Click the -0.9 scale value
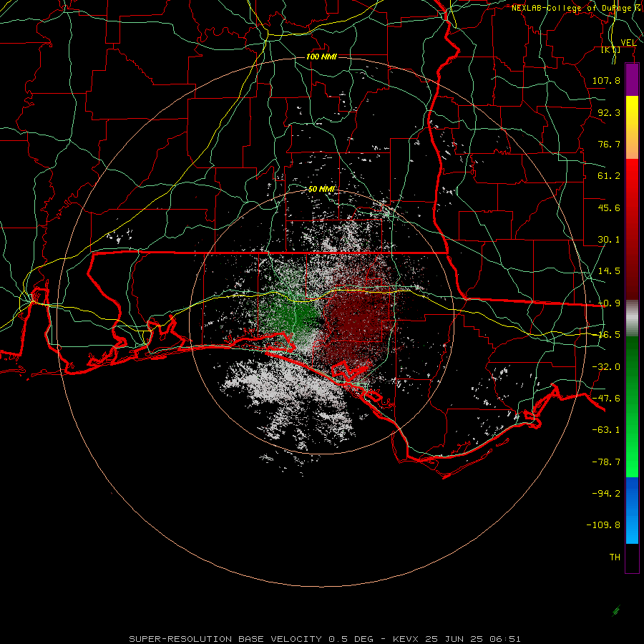 (x=609, y=303)
